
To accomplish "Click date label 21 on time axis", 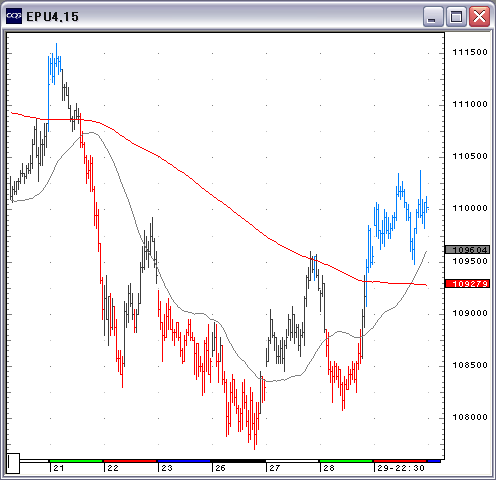I will 59,468.
